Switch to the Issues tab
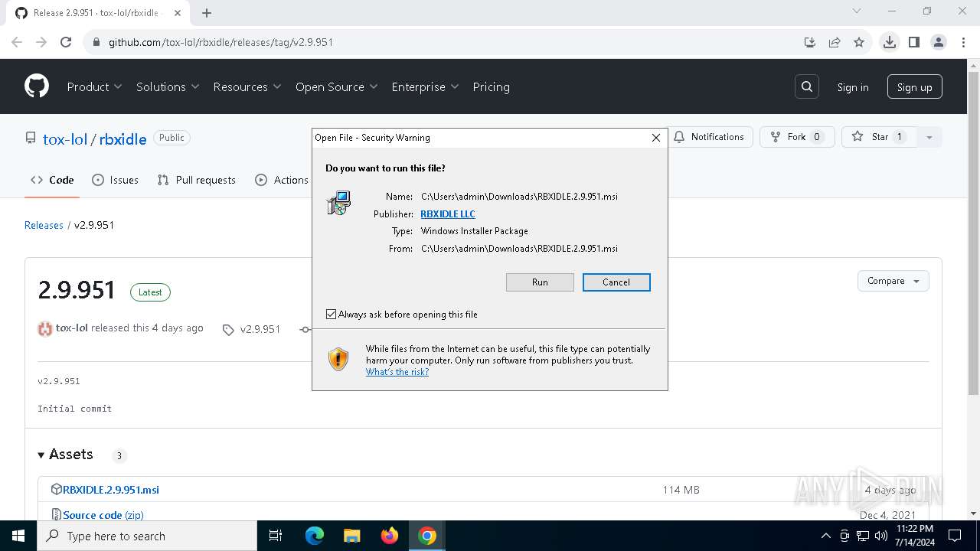Screen dimensions: 980x551 [x=115, y=180]
